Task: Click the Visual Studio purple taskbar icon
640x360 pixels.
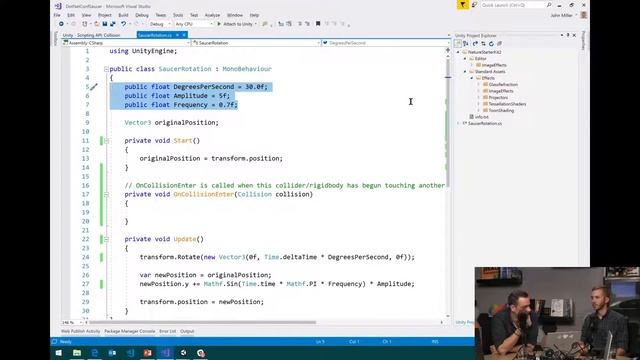Action: 165,353
